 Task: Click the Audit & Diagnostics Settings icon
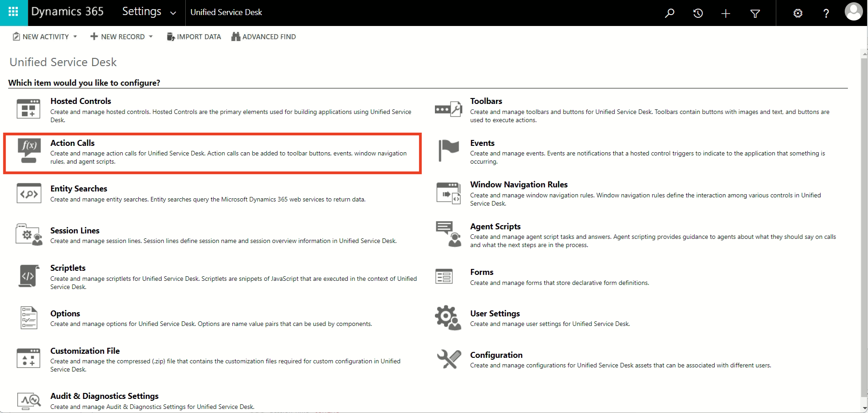[x=29, y=401]
